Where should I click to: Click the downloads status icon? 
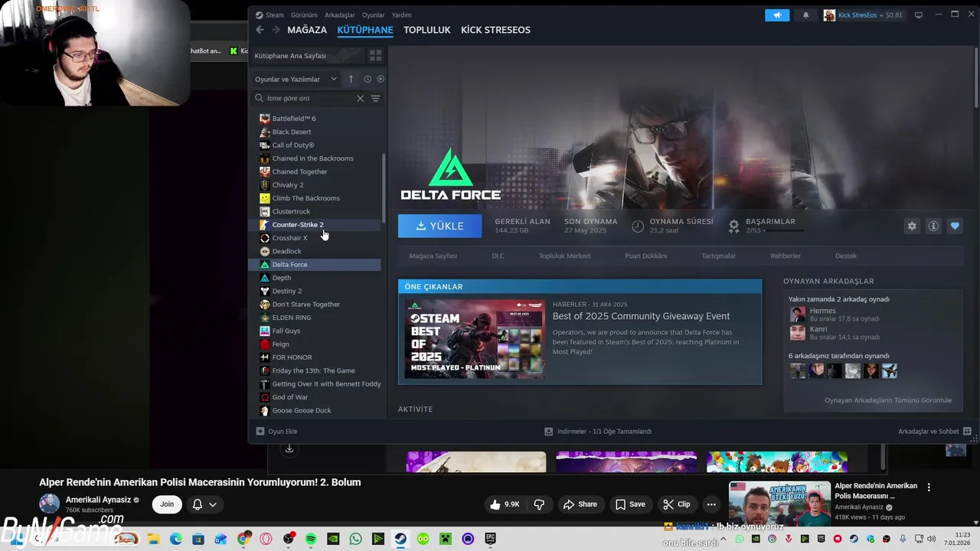click(548, 431)
